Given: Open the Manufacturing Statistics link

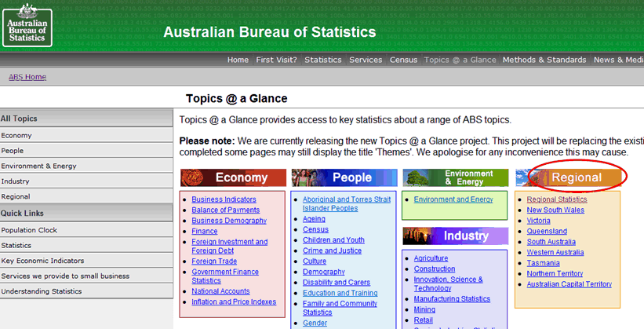Looking at the screenshot, I should (452, 299).
